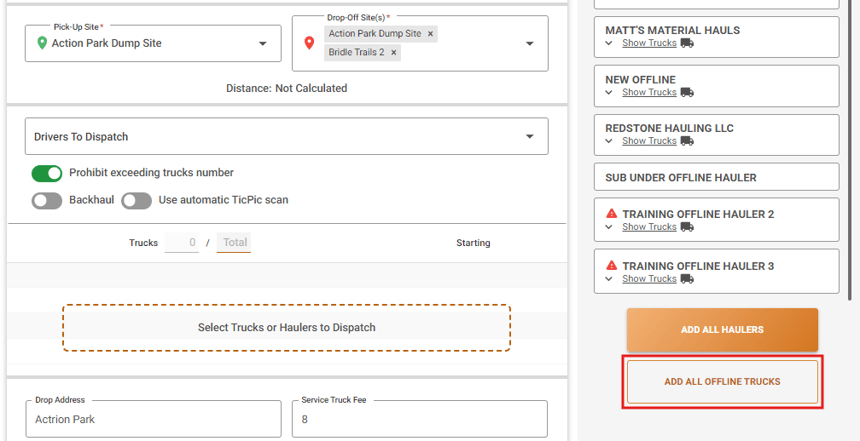
Task: Expand chevron for Training Offline Hauler 2
Action: 609,227
